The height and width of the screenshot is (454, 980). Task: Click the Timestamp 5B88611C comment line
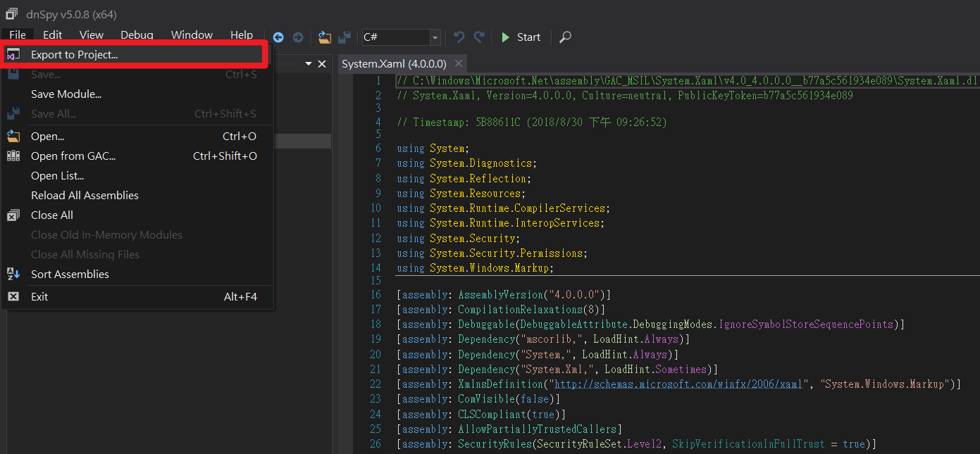pos(531,122)
